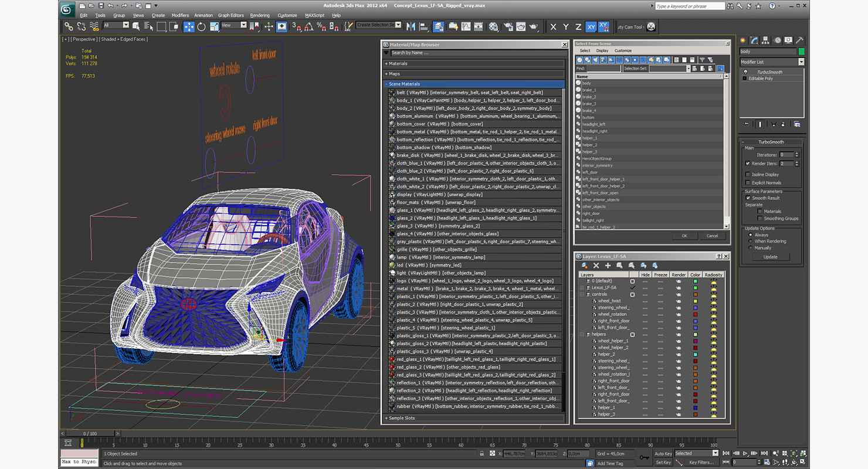
Task: Toggle TurboSmooth modifier lightbulb
Action: click(x=745, y=72)
